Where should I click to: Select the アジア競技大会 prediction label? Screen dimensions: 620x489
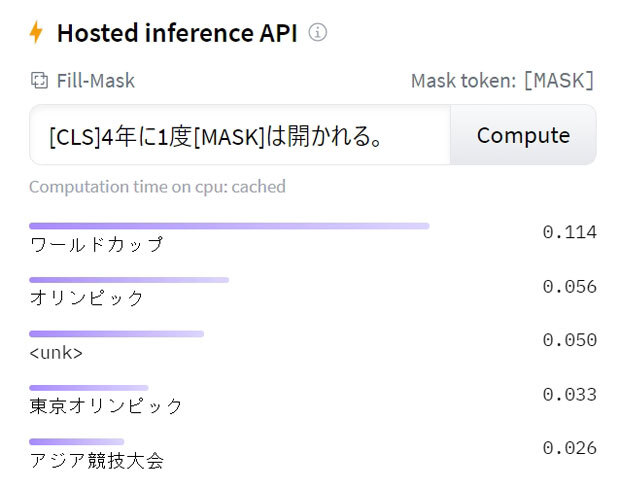96,460
